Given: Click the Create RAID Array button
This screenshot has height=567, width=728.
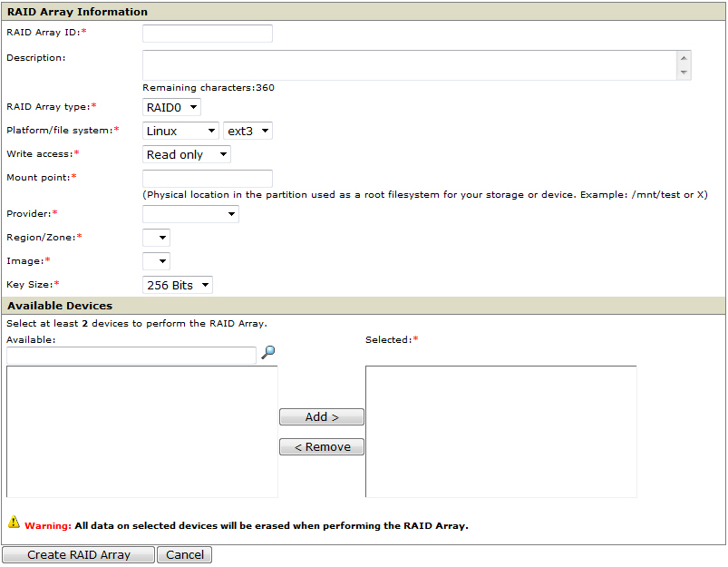Looking at the screenshot, I should 79,554.
